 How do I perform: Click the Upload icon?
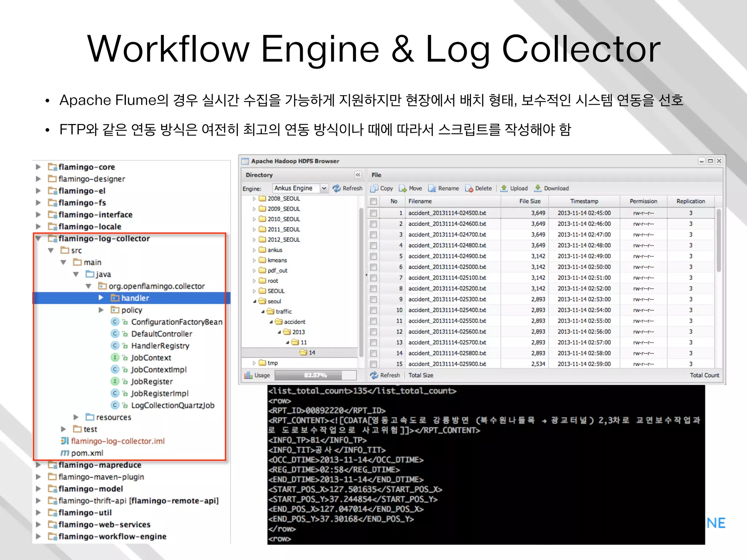504,188
